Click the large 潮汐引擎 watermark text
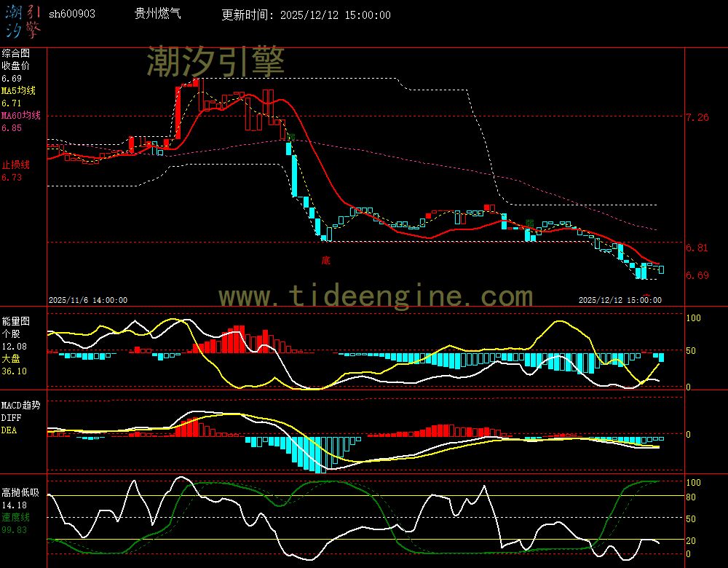The height and width of the screenshot is (568, 728). [x=215, y=61]
